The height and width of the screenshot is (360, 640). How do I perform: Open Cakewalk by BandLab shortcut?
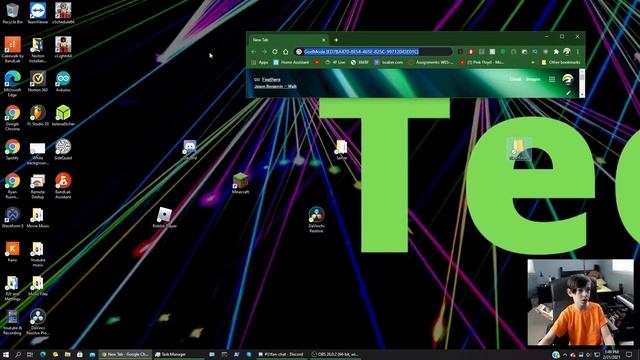[12, 50]
